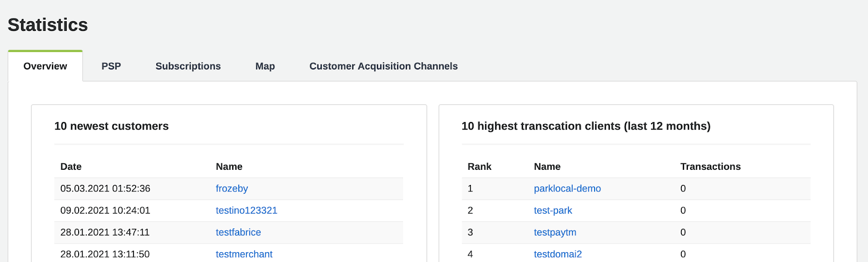Screen dimensions: 868x262
Task: Go to the Map tab
Action: (265, 66)
